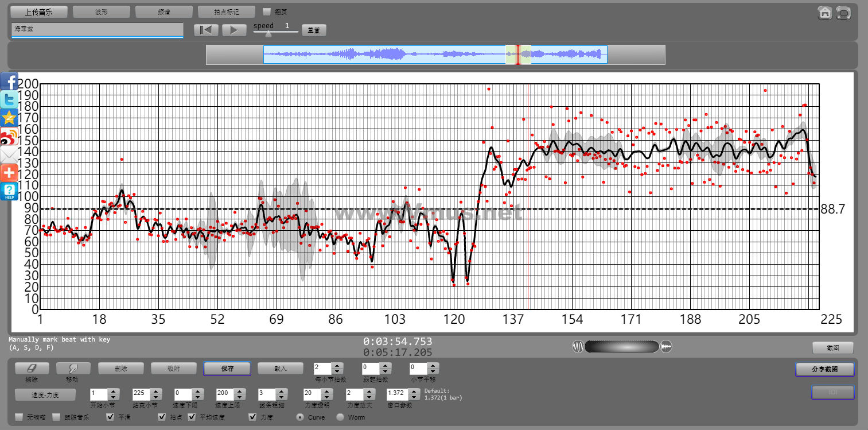The height and width of the screenshot is (430, 868).
Task: Open the HELP question mark icon
Action: [x=9, y=191]
